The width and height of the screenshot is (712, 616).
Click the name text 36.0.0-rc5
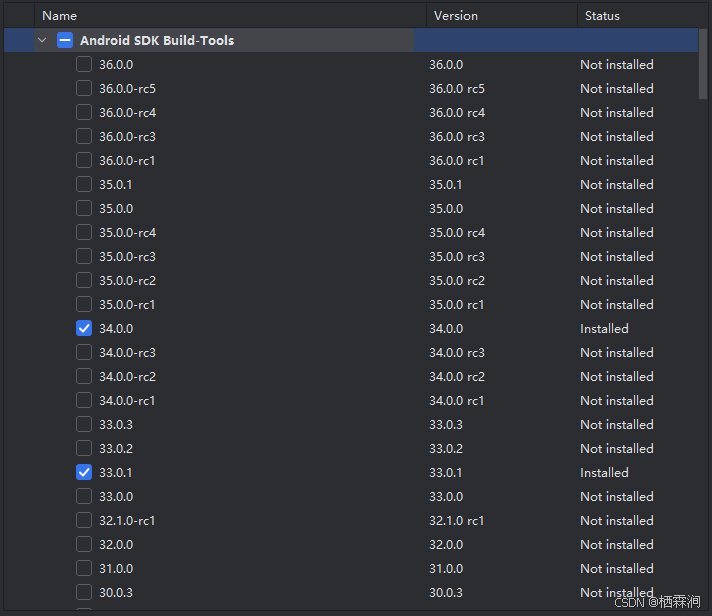[128, 89]
